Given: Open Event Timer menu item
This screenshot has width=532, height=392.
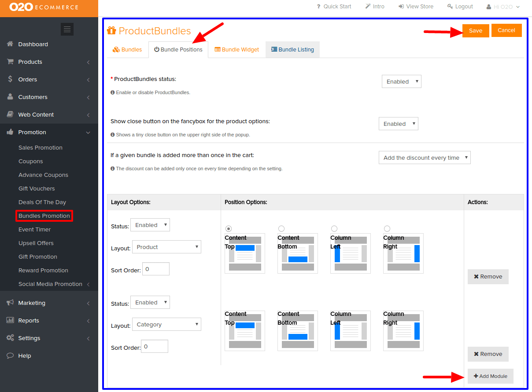Looking at the screenshot, I should (x=34, y=229).
